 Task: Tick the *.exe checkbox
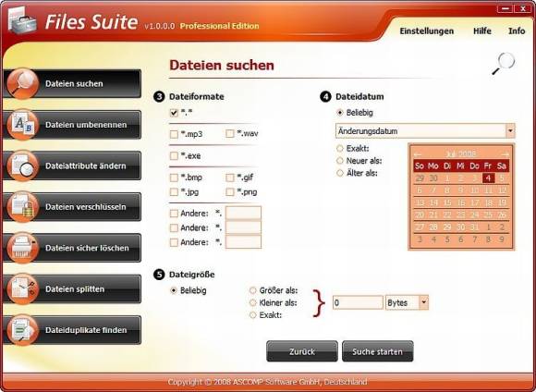coord(174,156)
